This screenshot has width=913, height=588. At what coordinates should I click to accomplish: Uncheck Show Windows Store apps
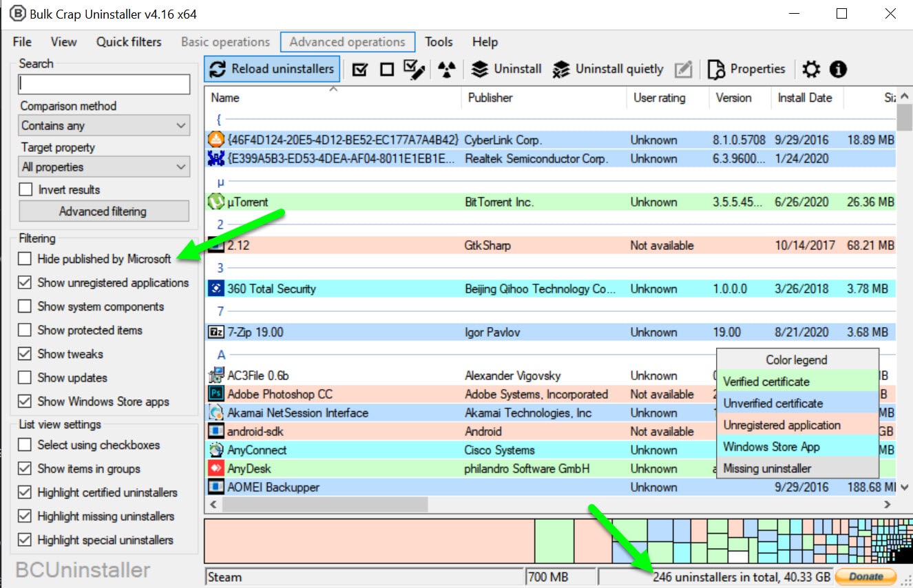[25, 401]
